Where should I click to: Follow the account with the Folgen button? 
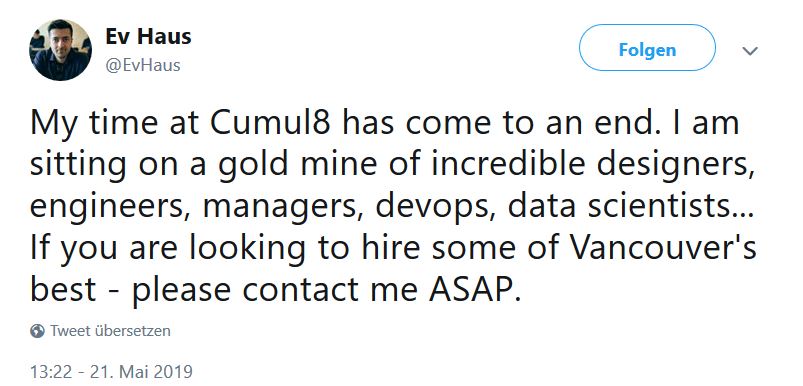[x=647, y=48]
